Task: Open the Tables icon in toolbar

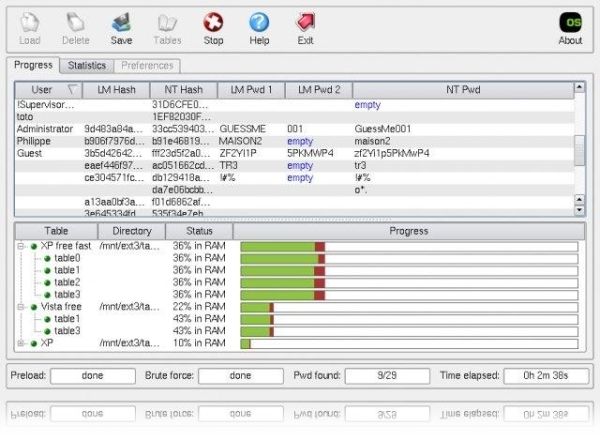Action: click(168, 22)
